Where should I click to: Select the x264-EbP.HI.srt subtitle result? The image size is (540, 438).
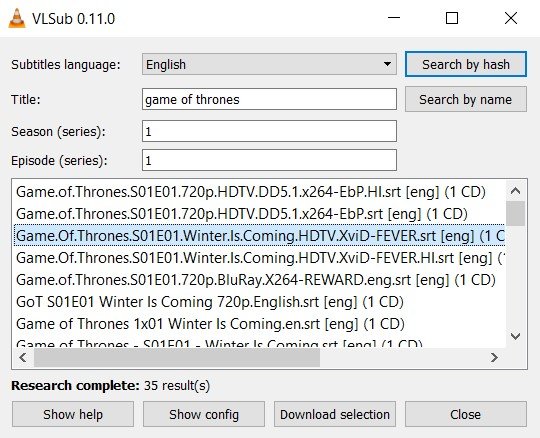pos(260,192)
